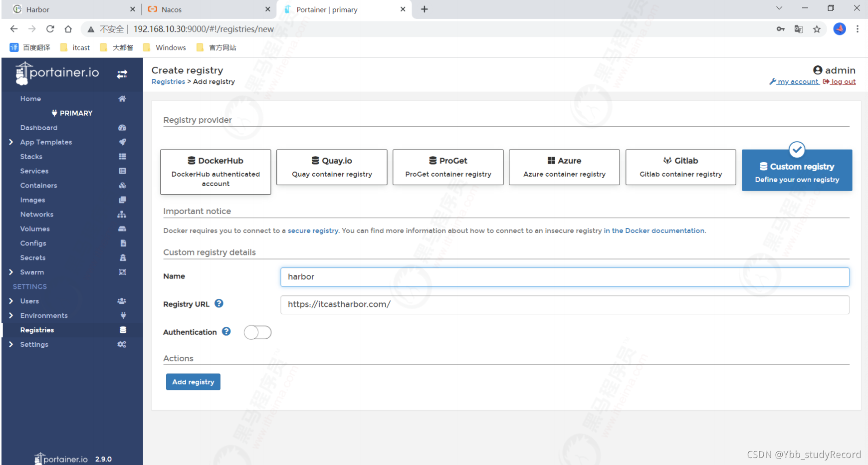Click the Registry URL help icon
This screenshot has height=465, width=868.
pyautogui.click(x=219, y=303)
